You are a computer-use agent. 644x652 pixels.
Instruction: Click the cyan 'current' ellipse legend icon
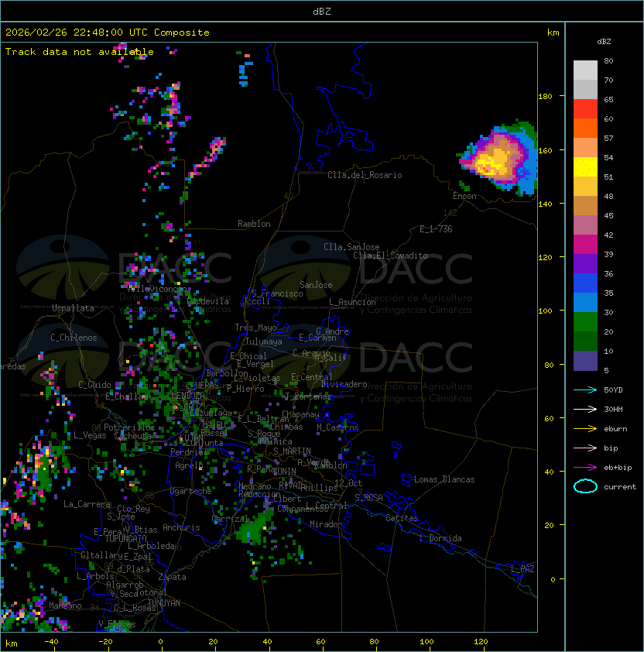click(x=585, y=486)
